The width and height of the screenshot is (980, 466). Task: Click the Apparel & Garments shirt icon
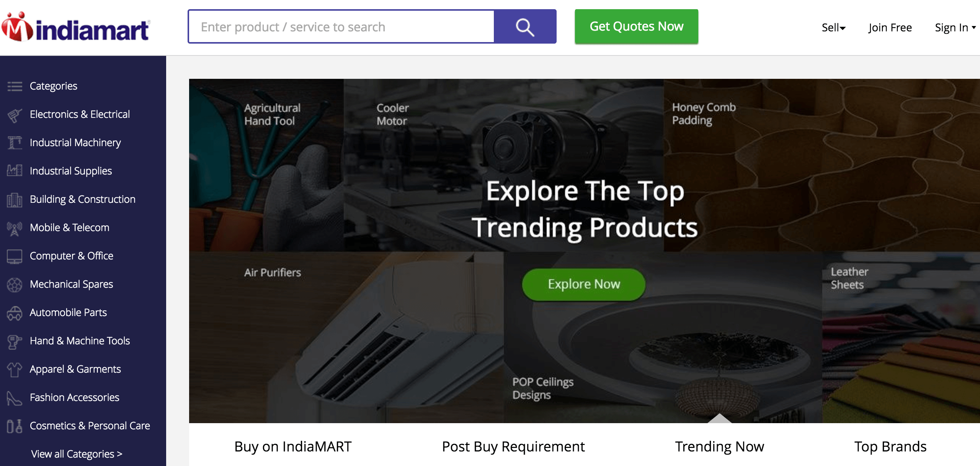[x=15, y=370]
